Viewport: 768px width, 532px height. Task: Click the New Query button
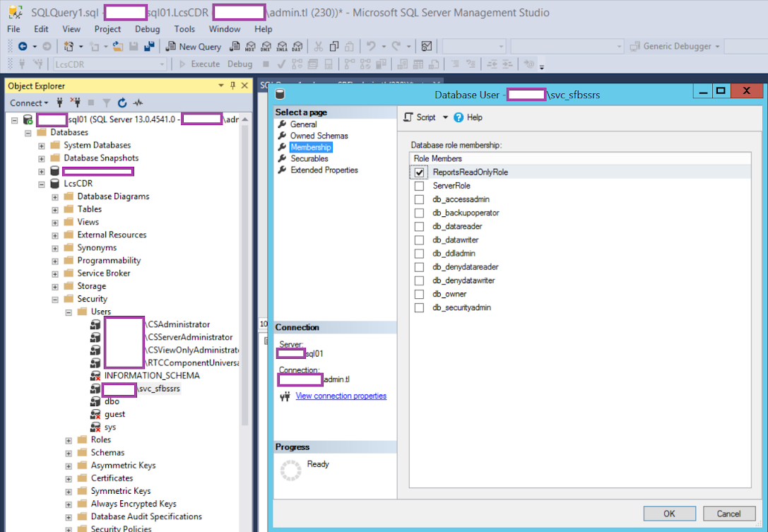(x=194, y=47)
